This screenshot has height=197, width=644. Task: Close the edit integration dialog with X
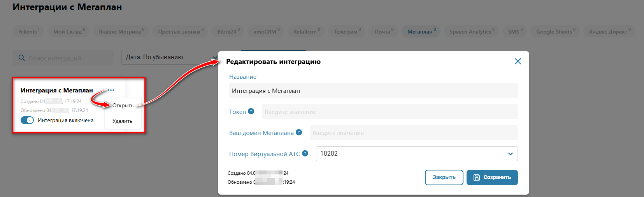pyautogui.click(x=518, y=61)
